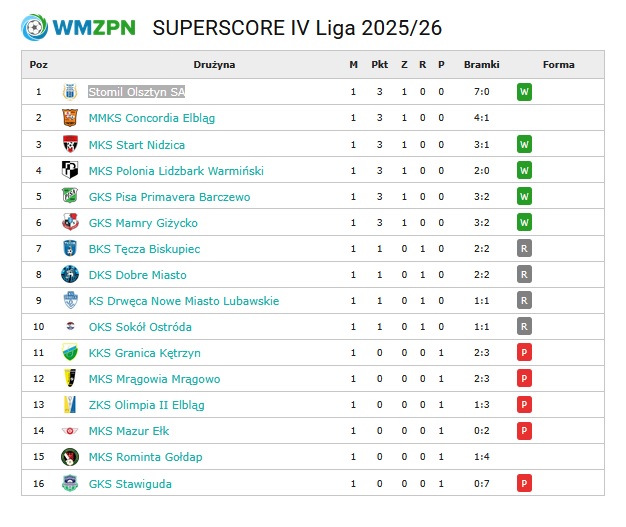
Task: Click the MKS Start Nidzica club crest
Action: tap(69, 144)
